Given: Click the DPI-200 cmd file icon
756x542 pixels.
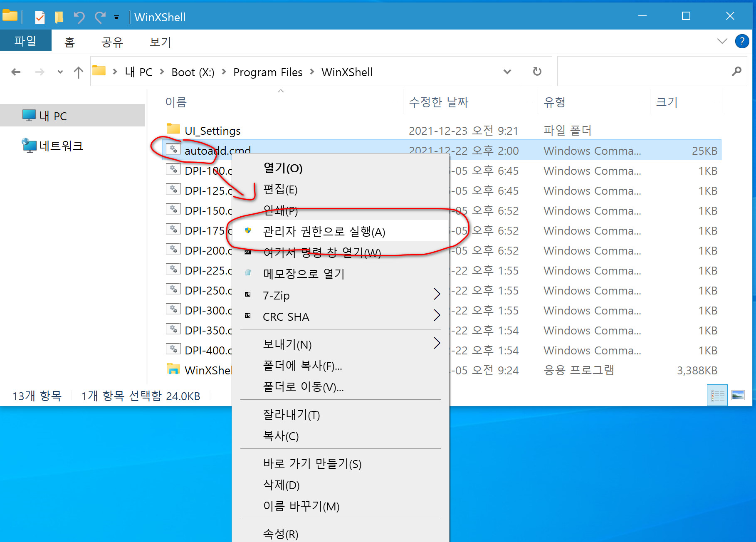Looking at the screenshot, I should click(173, 250).
